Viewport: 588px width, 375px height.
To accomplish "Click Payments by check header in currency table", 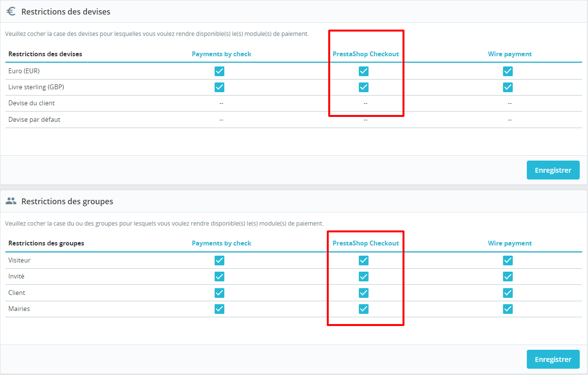I will pyautogui.click(x=221, y=54).
